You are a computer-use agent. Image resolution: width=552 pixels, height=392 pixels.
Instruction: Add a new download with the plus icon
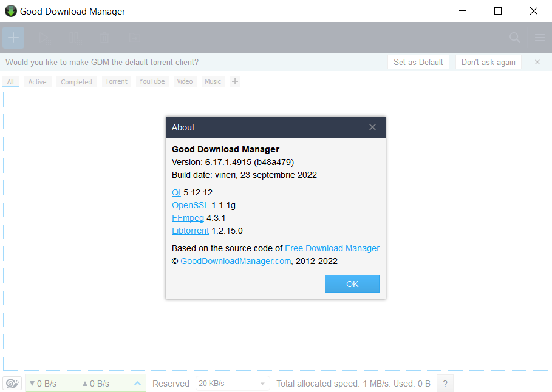tap(13, 37)
